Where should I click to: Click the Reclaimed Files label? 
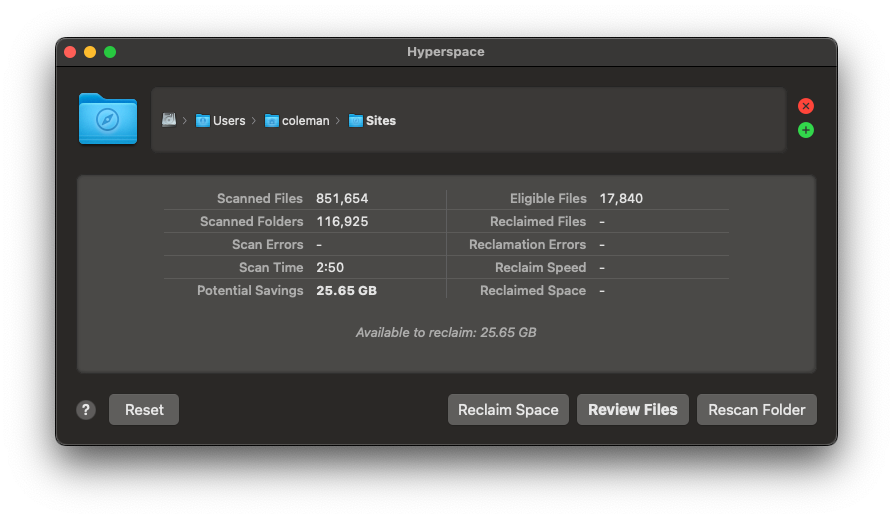538,222
